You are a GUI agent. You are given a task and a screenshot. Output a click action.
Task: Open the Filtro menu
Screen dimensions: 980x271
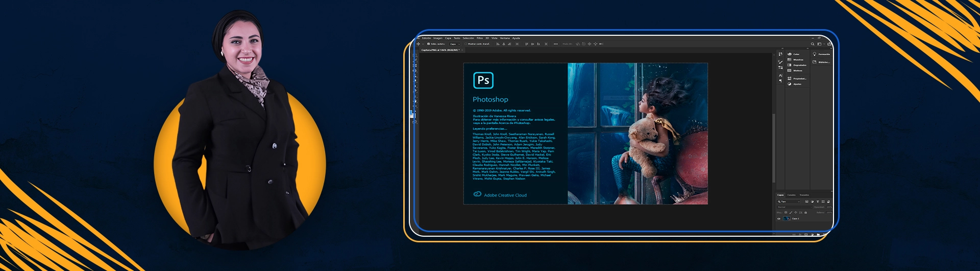[x=480, y=38]
